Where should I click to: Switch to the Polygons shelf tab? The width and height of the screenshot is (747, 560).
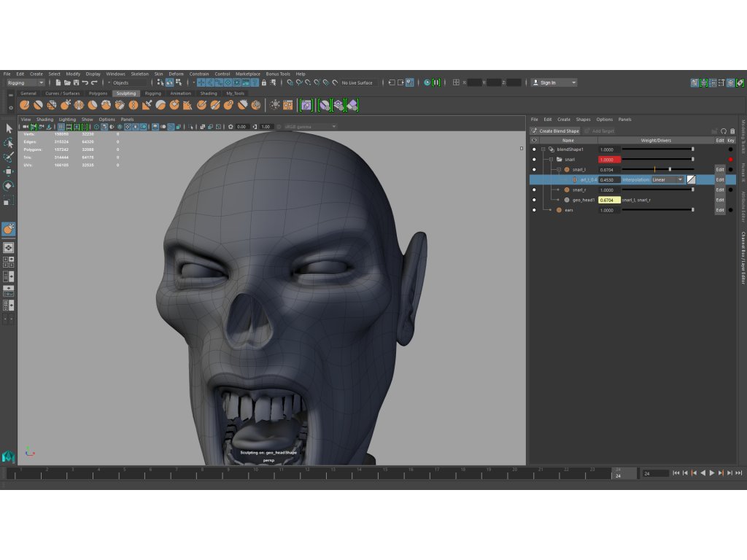click(x=98, y=93)
